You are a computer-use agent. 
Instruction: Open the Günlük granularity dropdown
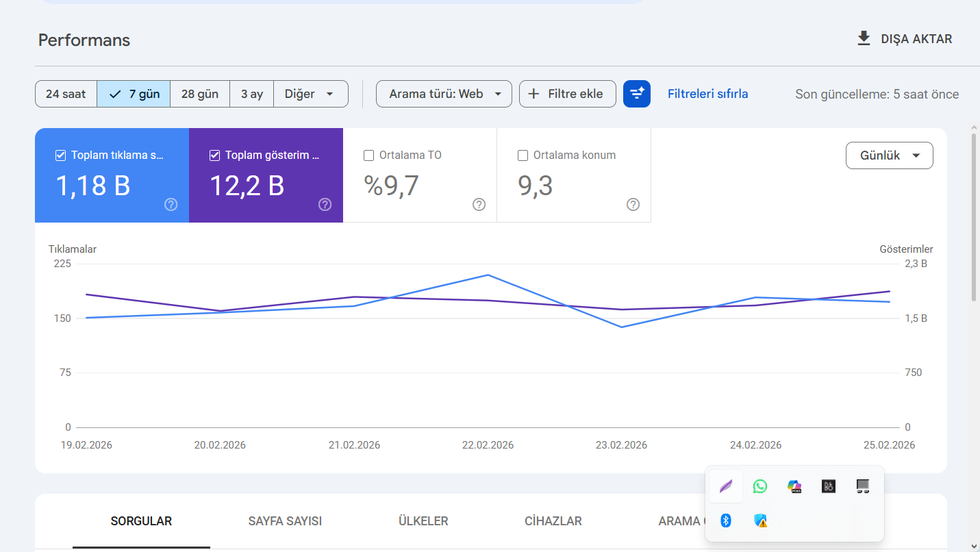(889, 155)
